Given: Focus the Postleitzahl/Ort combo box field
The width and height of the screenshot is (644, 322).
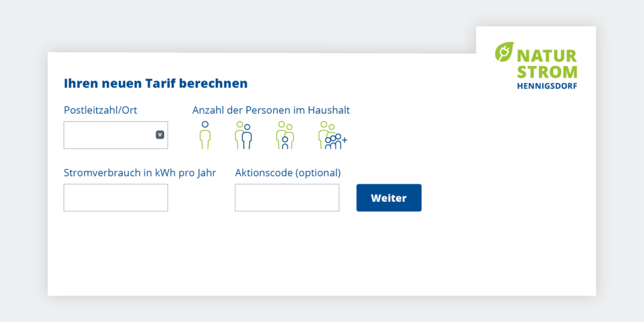Looking at the screenshot, I should [x=108, y=135].
